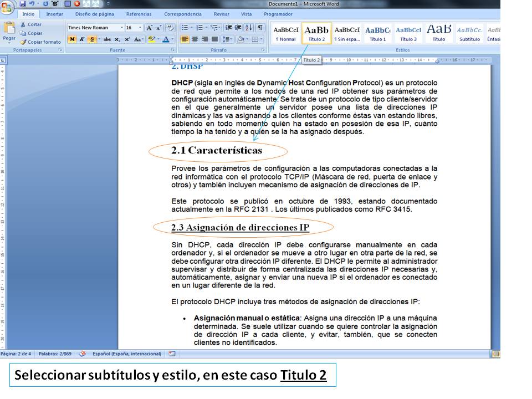Apply the Título 2 style
The image size is (532, 399).
pyautogui.click(x=316, y=33)
